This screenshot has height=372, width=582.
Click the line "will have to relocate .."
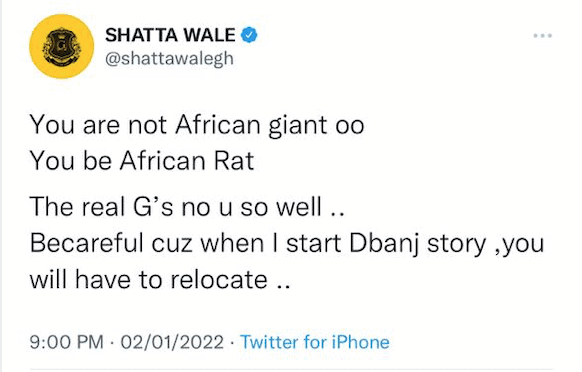coord(160,280)
